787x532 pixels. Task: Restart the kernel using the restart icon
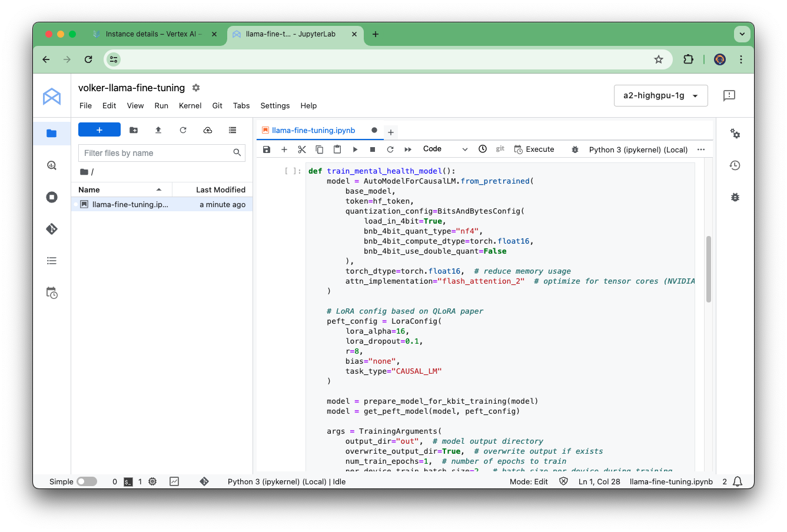(390, 149)
